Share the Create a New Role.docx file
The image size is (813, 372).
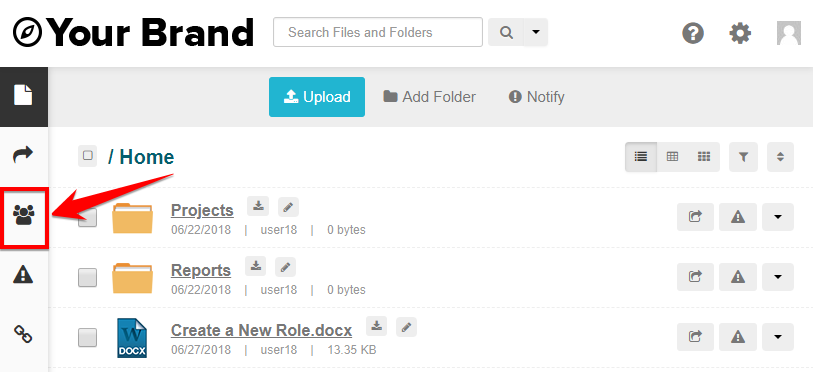click(x=695, y=337)
